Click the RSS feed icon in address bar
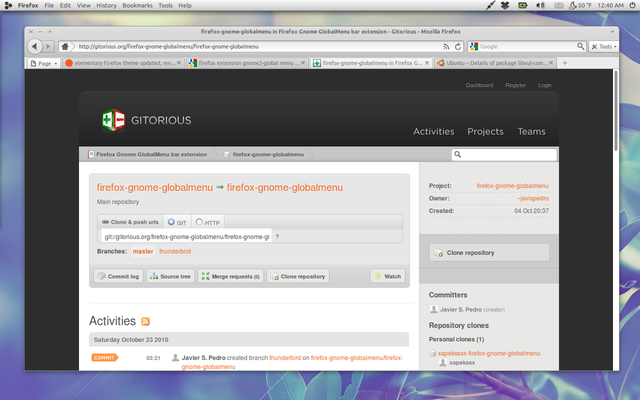 click(446, 47)
